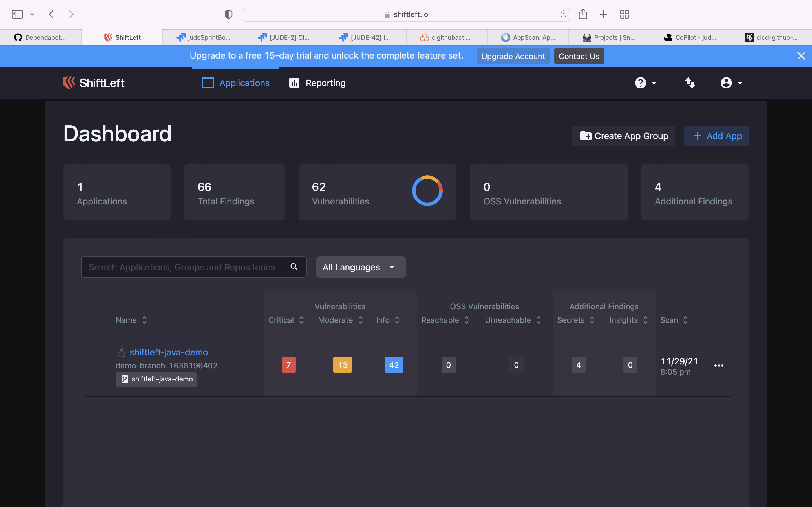This screenshot has width=812, height=507.
Task: Open the shiftleft-java-demo application link
Action: pos(168,352)
